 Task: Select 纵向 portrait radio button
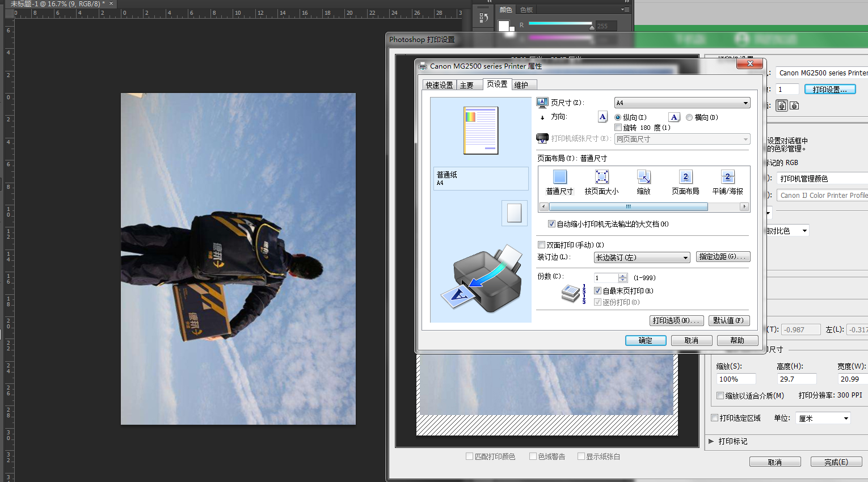(x=618, y=117)
